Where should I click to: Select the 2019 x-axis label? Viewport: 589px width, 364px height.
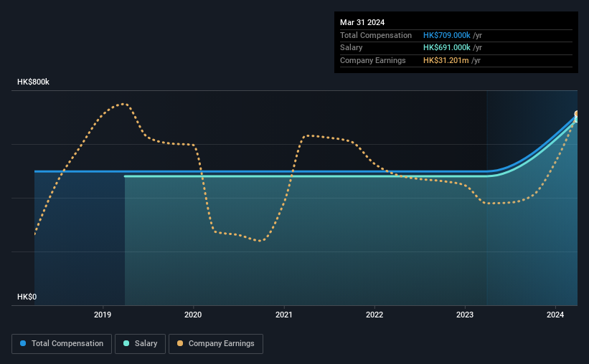(103, 315)
